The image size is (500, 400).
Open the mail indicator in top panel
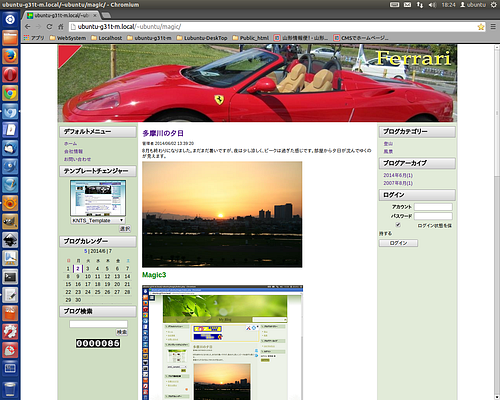click(407, 5)
